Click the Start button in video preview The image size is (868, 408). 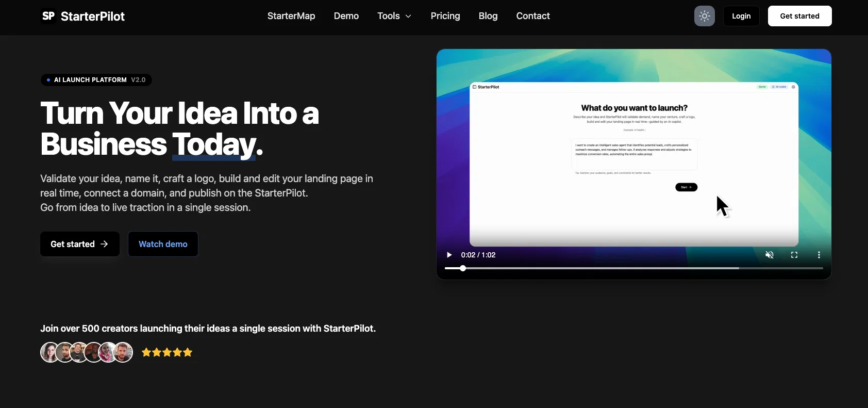coord(686,187)
